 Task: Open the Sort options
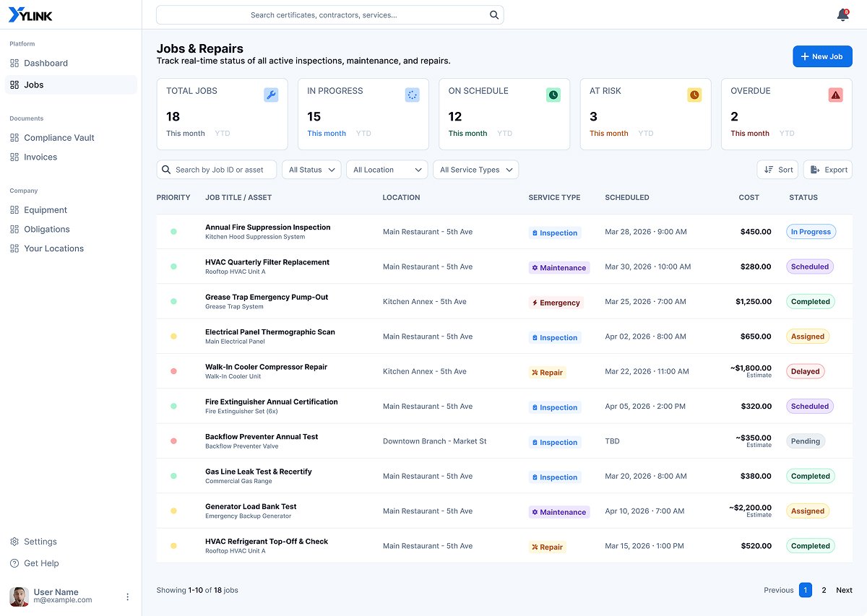[x=777, y=170]
